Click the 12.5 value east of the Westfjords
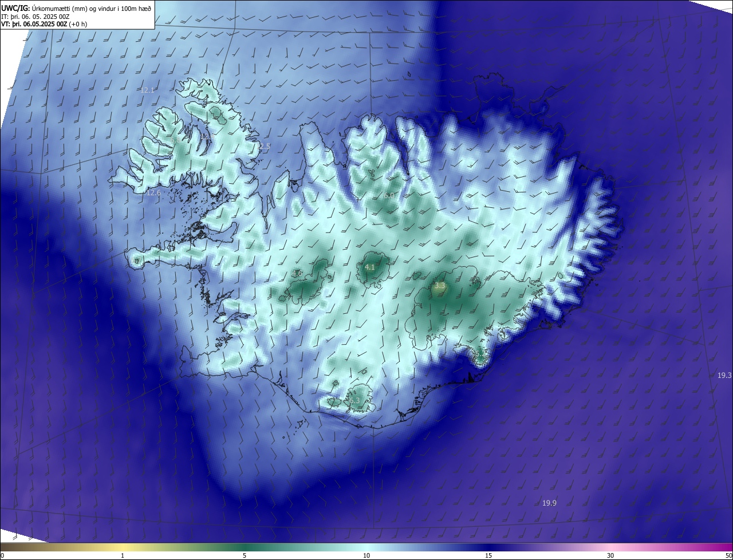Screen dimensions: 733x560 (263, 147)
